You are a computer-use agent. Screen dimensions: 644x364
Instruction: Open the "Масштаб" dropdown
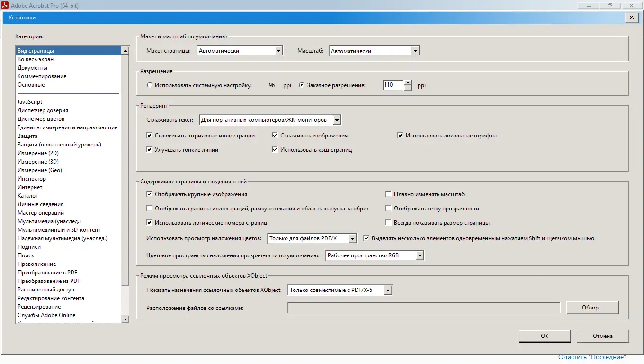pos(415,50)
